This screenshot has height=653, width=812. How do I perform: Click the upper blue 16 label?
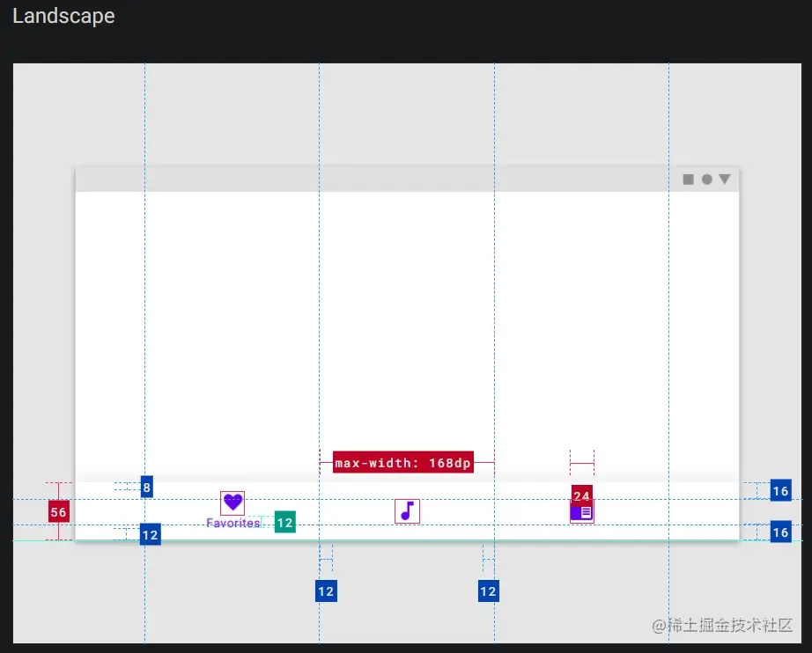pos(780,490)
